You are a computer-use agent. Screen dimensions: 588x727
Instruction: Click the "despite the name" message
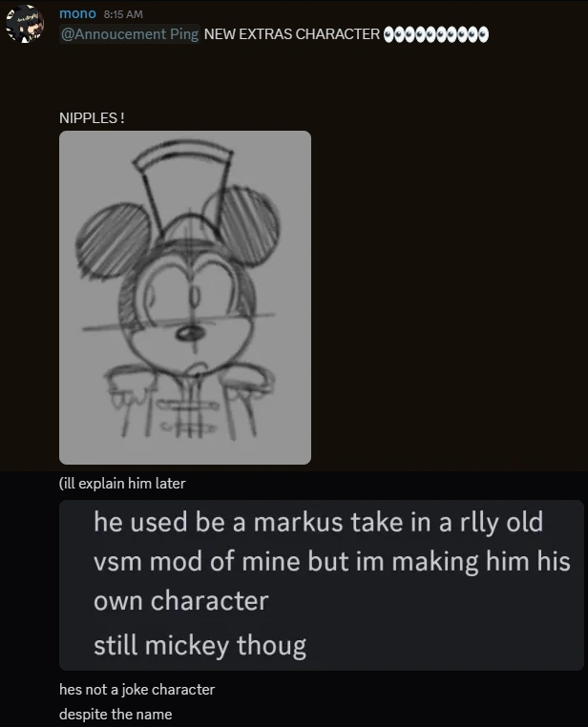[x=115, y=714]
